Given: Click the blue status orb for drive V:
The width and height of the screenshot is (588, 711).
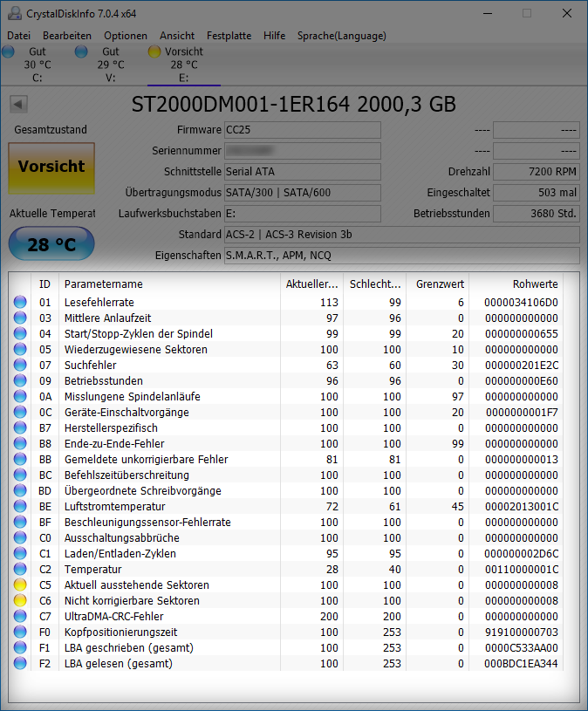Looking at the screenshot, I should pos(81,51).
